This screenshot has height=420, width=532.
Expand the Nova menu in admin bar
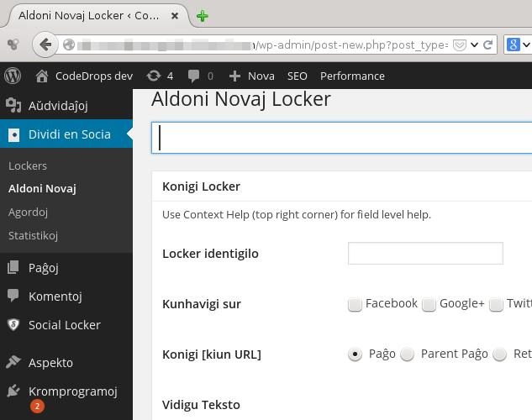[252, 76]
